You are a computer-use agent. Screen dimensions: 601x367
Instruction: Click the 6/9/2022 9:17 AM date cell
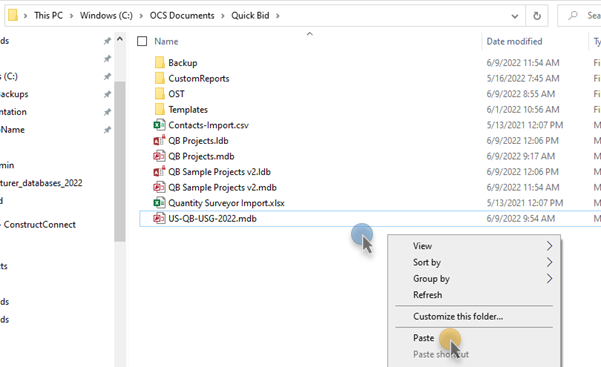click(x=521, y=156)
